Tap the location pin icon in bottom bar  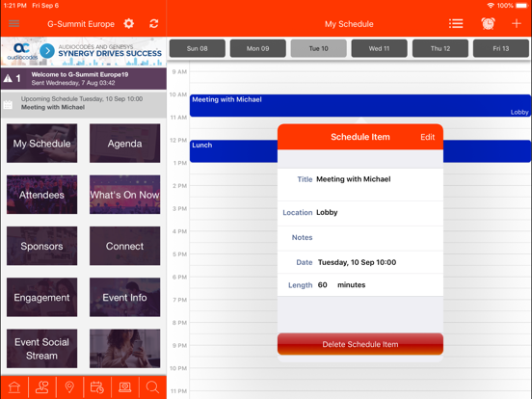click(69, 387)
